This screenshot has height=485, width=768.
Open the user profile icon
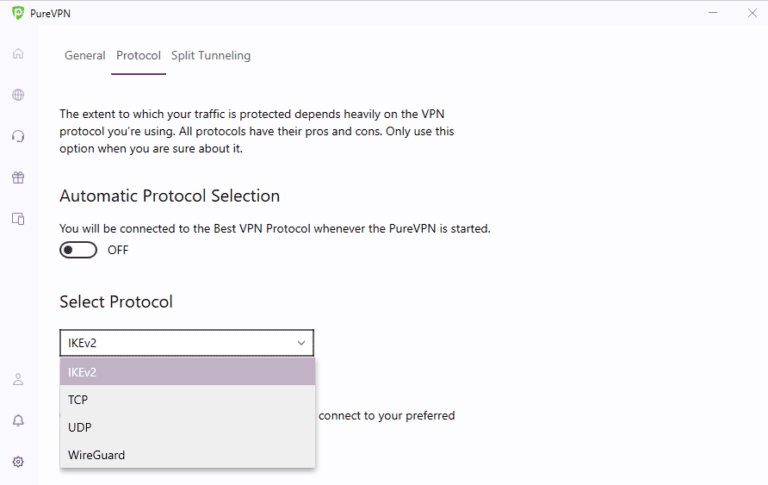point(18,379)
